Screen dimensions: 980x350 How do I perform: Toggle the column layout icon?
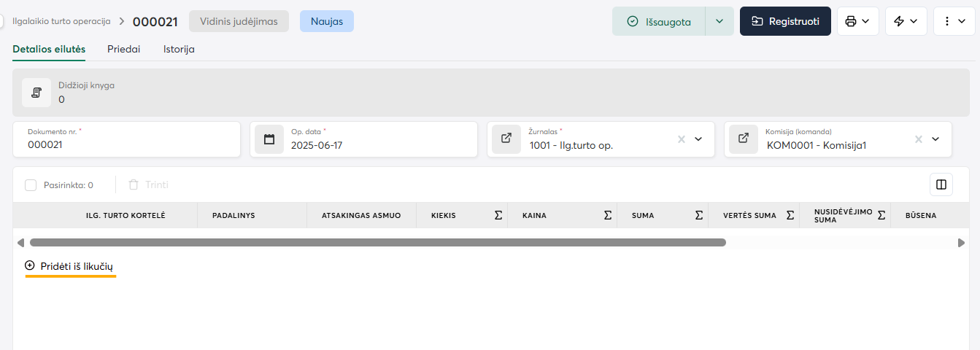coord(941,184)
